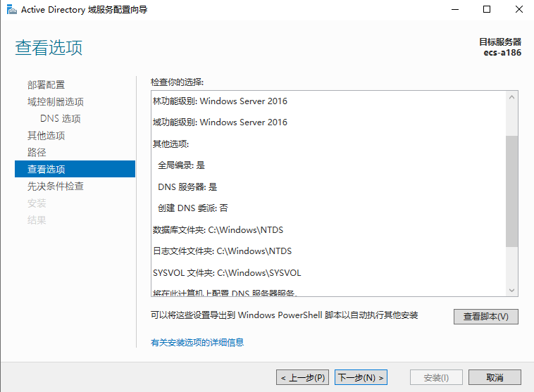Open the 其他选项 step
Image resolution: width=534 pixels, height=392 pixels.
pos(46,135)
